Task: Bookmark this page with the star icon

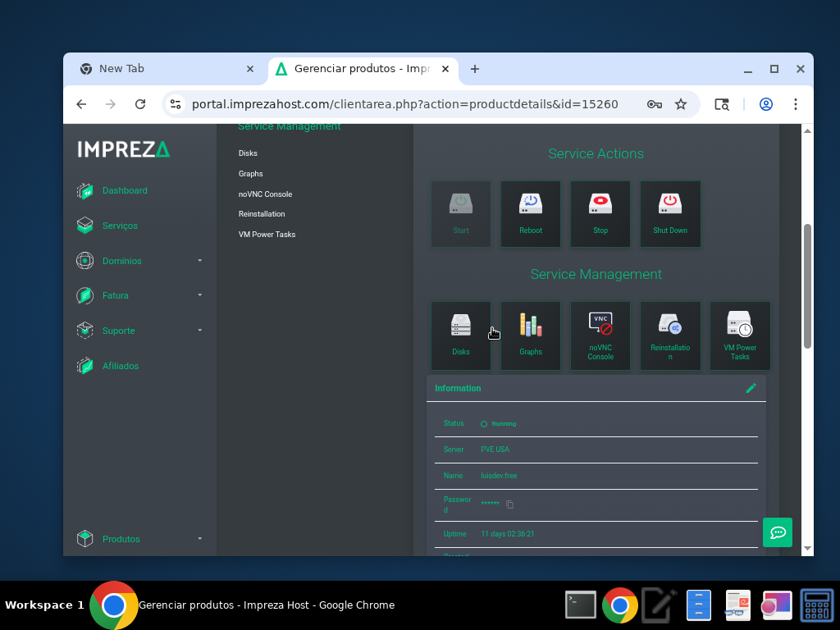Action: tap(680, 104)
